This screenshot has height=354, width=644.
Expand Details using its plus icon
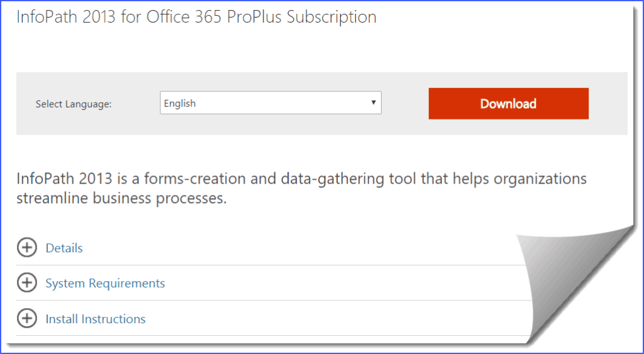26,248
